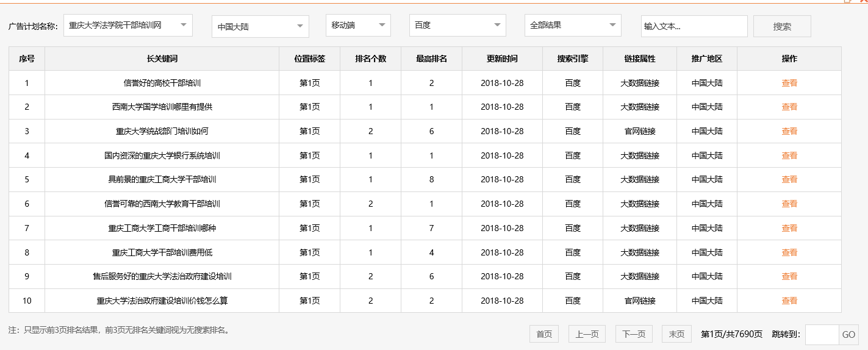Select keyword 重庆工商大学工商干部培训哪种
The width and height of the screenshot is (868, 350).
coord(162,228)
